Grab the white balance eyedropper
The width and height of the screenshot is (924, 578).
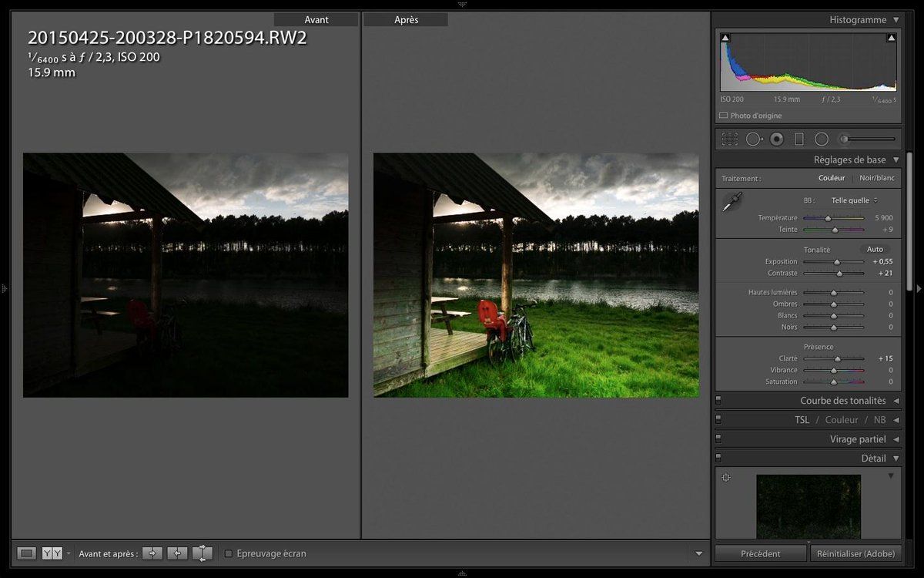coord(731,203)
